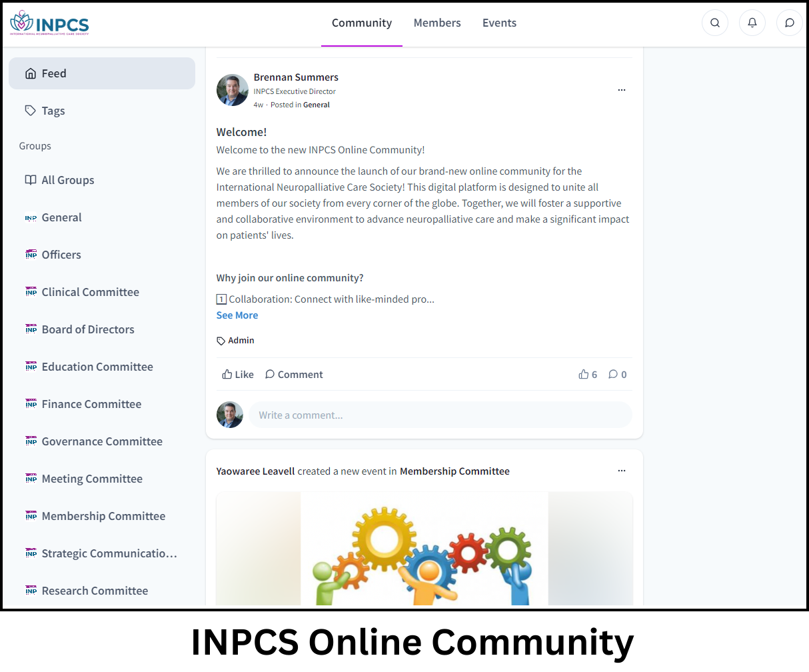Click the Membership Committee sidebar group icon
This screenshot has width=809, height=672.
click(x=31, y=516)
